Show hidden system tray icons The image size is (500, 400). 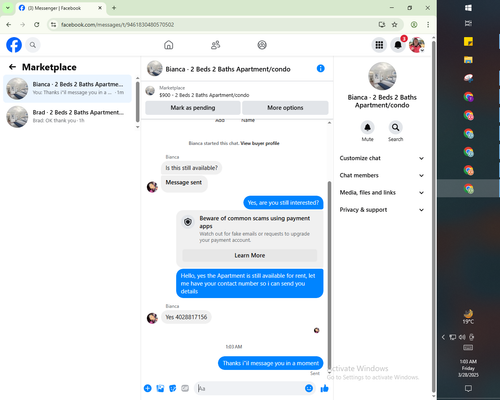click(x=443, y=337)
